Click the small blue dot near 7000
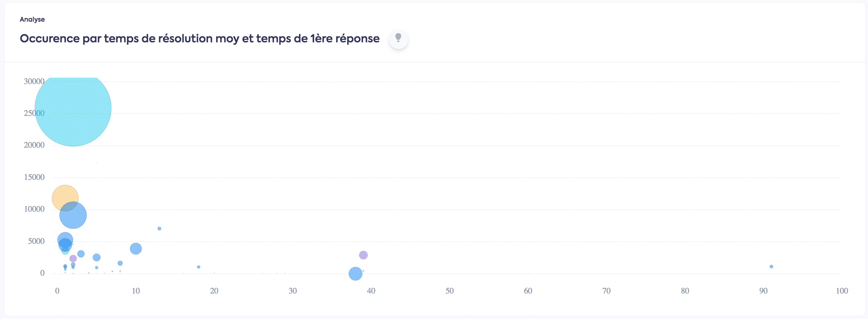Screen dimensions: 868x319 [x=159, y=229]
